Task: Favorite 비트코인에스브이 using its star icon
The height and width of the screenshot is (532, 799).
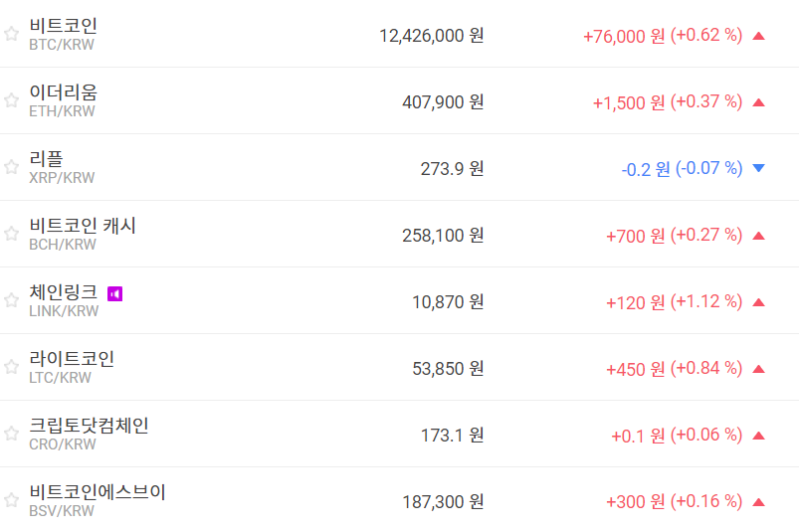Action: (11, 500)
